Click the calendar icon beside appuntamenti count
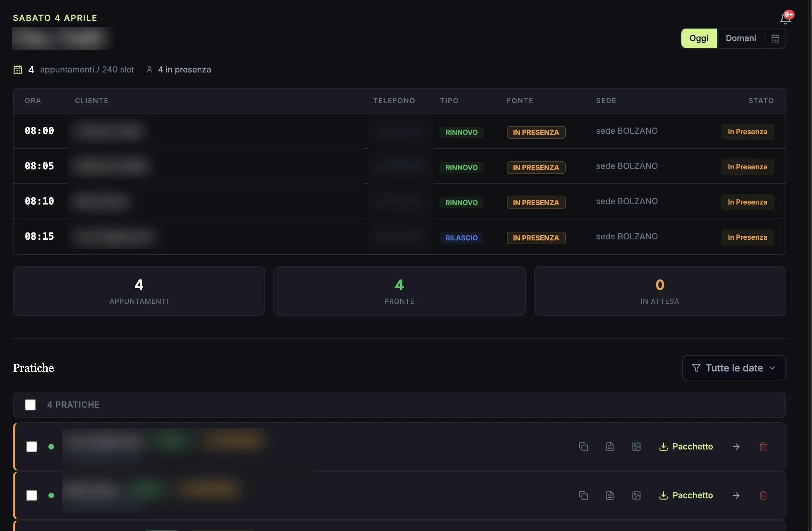Image resolution: width=812 pixels, height=531 pixels. click(x=18, y=70)
